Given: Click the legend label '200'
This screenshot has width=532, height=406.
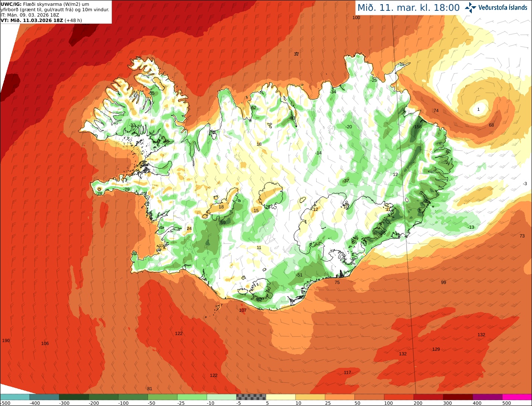Looking at the screenshot, I should click(x=418, y=403).
